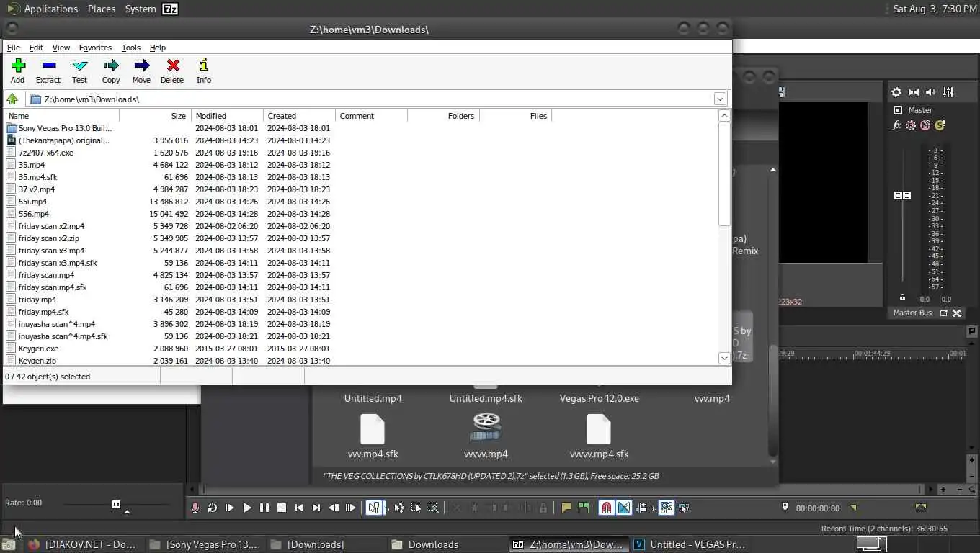The image size is (980, 553).
Task: Toggle Ignore Event Grouping in VEGAS toolbar
Action: tap(684, 508)
